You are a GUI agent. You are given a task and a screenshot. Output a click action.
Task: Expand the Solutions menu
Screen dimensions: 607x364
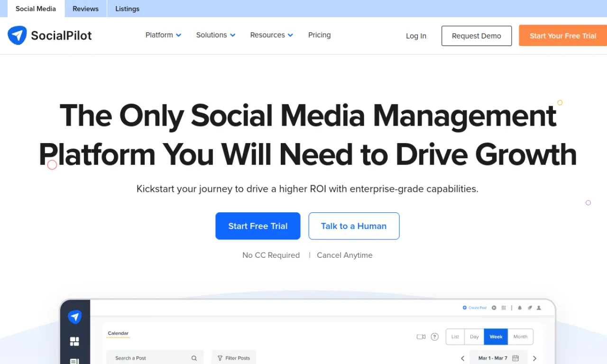(216, 35)
